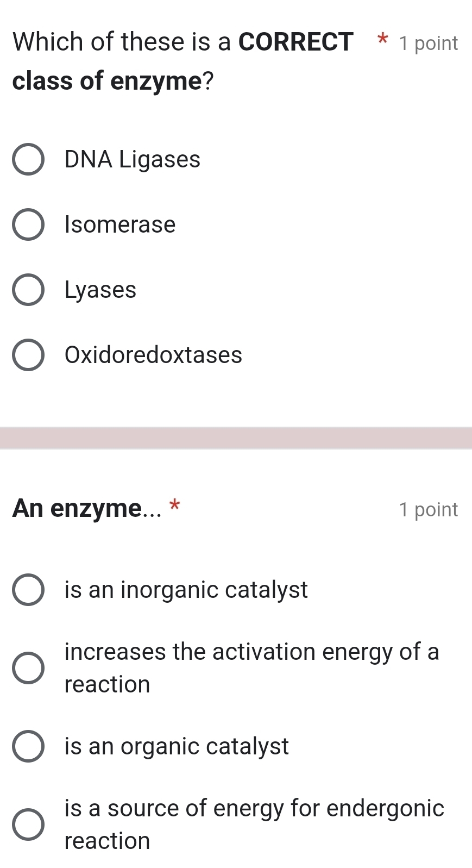This screenshot has width=472, height=868.
Task: Select the Isomerase answer option
Action: coord(29,224)
